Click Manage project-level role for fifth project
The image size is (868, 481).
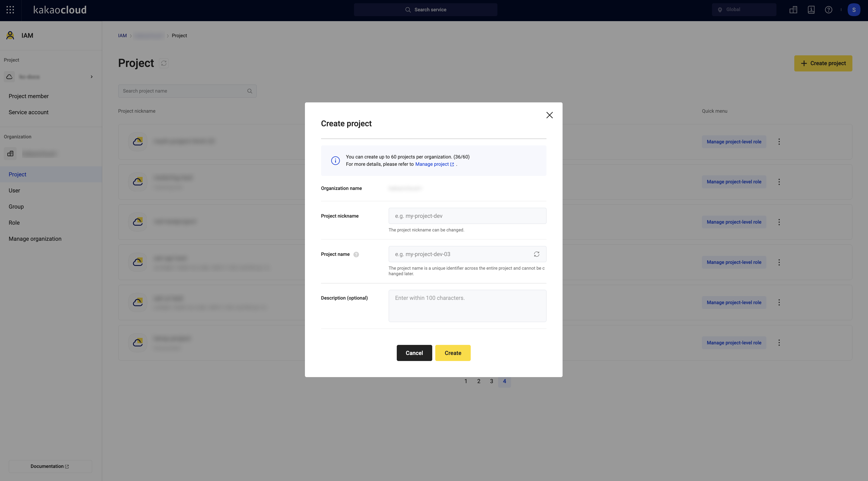(734, 302)
